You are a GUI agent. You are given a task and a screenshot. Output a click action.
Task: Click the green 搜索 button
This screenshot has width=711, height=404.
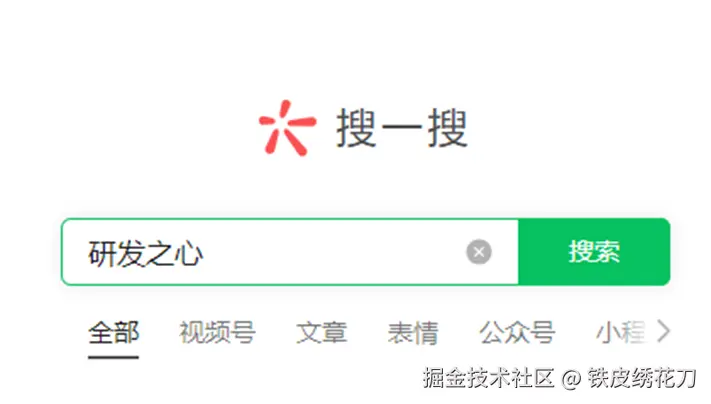click(594, 252)
